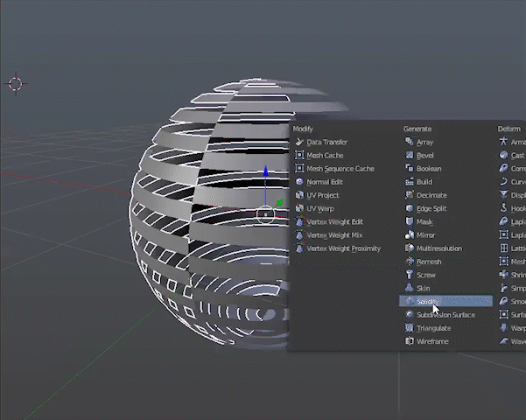The height and width of the screenshot is (420, 526).
Task: Click the Armature modifier icon in Deform
Action: tap(503, 142)
